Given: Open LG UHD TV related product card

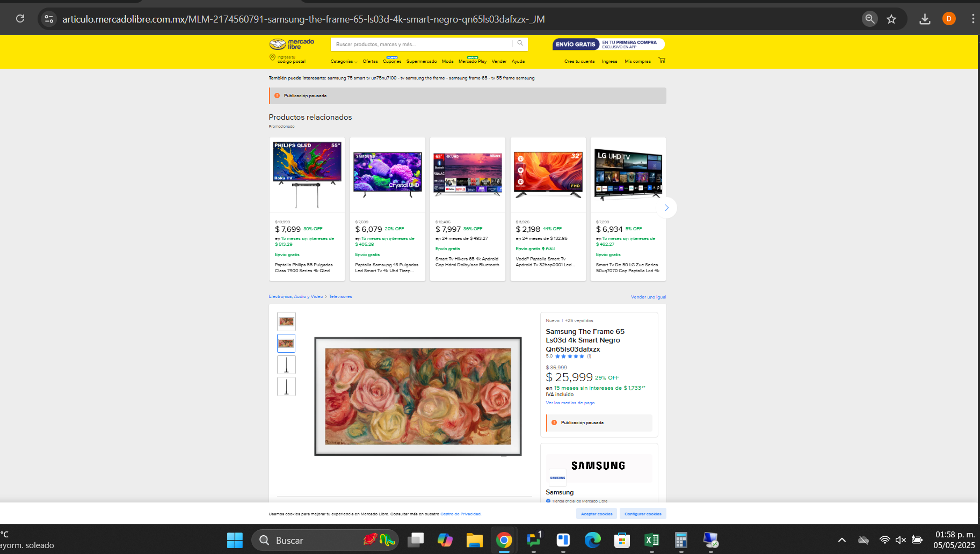Looking at the screenshot, I should click(628, 209).
